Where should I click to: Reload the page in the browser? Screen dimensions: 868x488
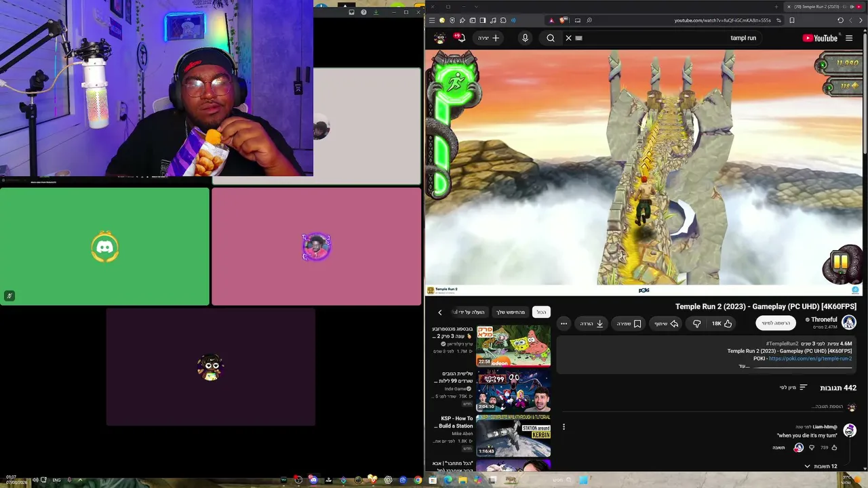point(840,20)
